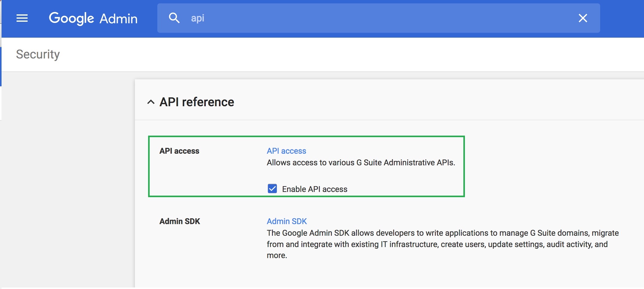
Task: Click 'Allows access to various G Suite' description
Action: point(361,163)
